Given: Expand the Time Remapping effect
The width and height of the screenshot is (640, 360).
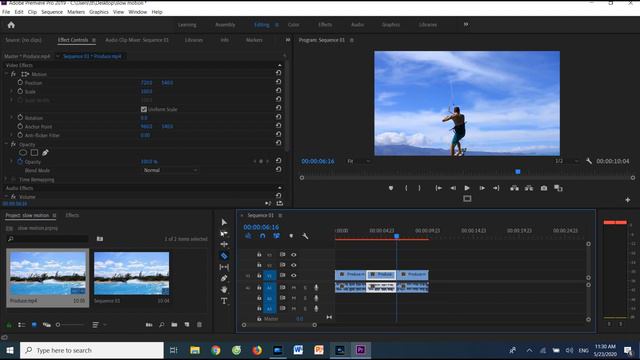Looking at the screenshot, I should click(6, 179).
